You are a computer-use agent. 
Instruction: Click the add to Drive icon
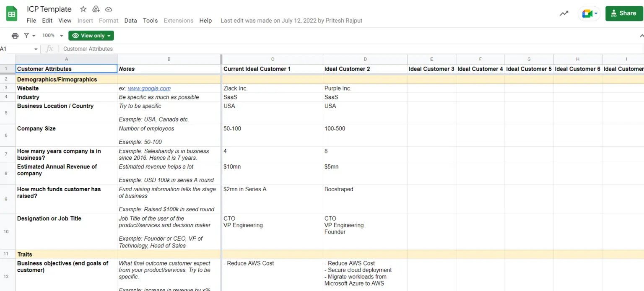(x=96, y=9)
